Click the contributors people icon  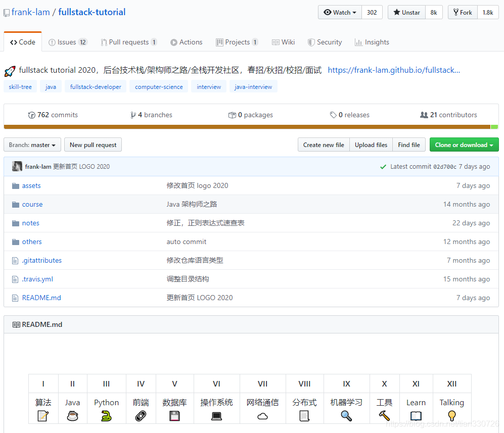[424, 115]
